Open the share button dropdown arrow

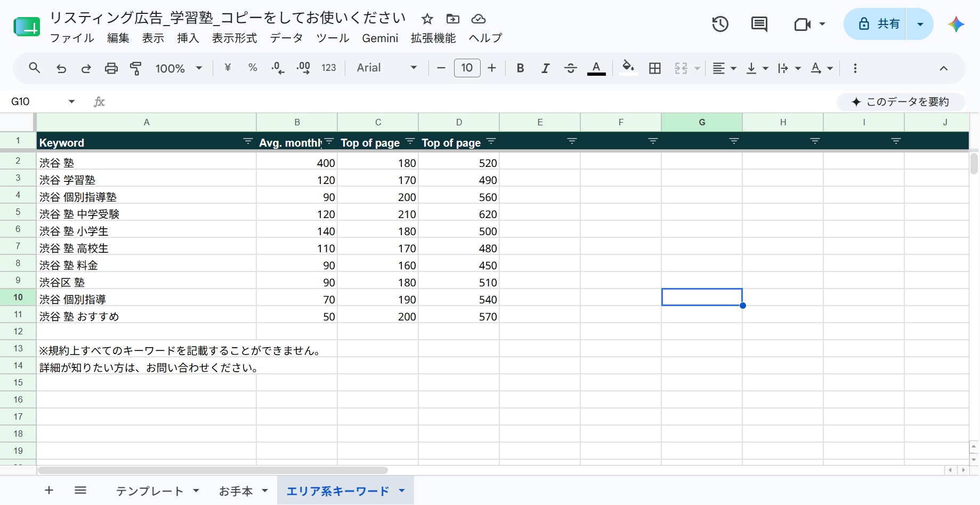click(920, 24)
